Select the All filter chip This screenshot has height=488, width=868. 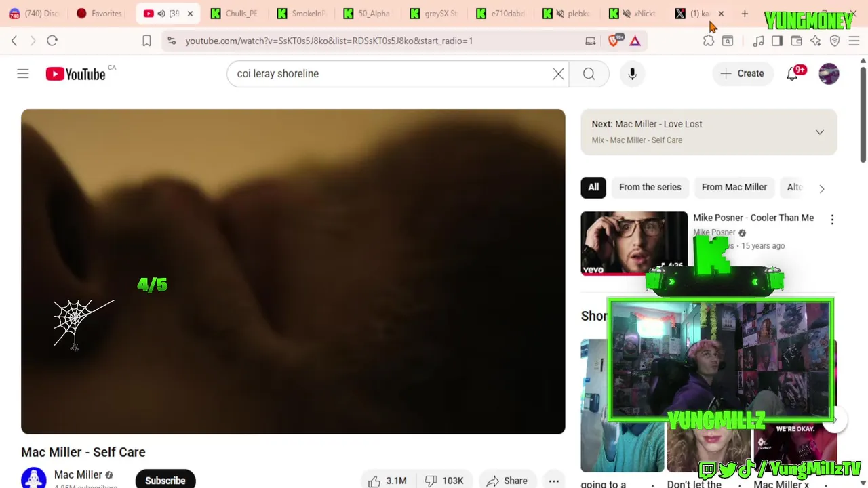tap(593, 187)
